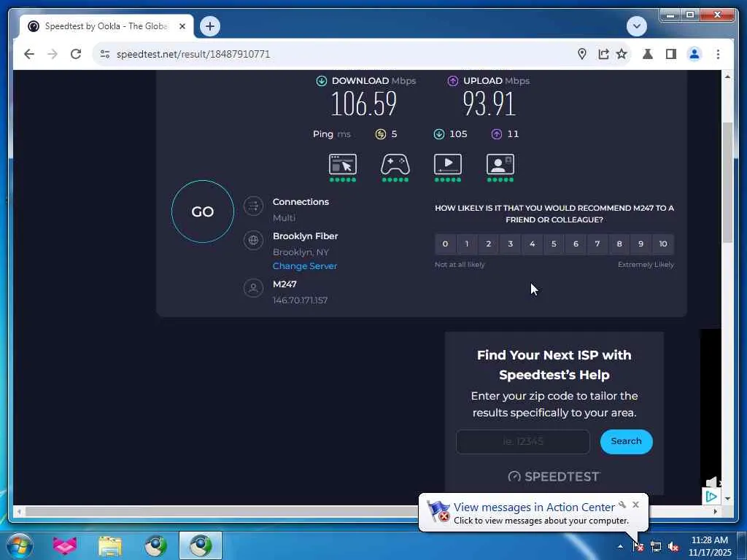
Task: Click the Brooklyn Fiber server name
Action: click(306, 236)
